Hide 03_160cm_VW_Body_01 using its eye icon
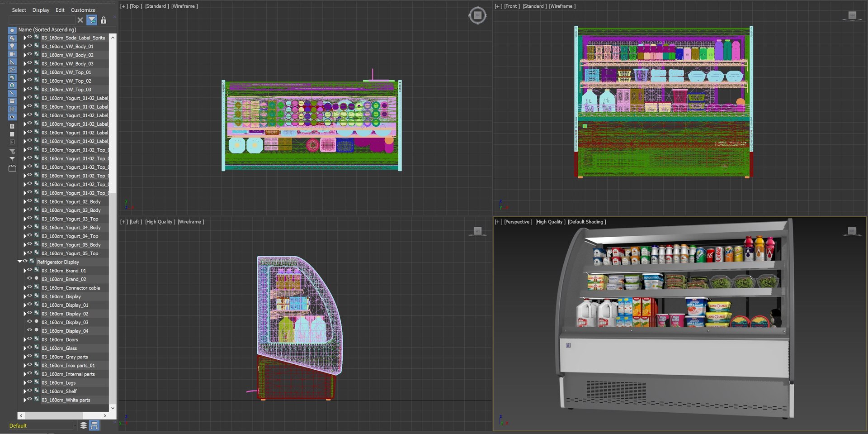 click(x=30, y=46)
